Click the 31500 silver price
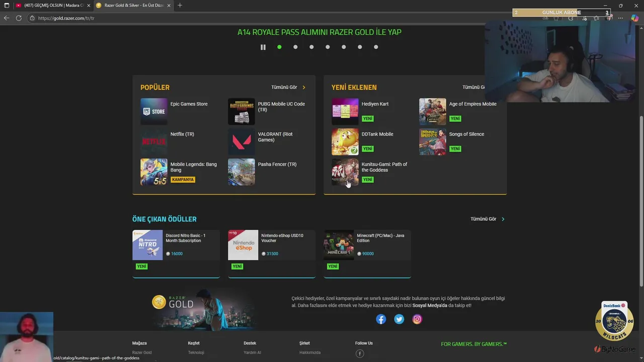The height and width of the screenshot is (362, 644). click(272, 254)
